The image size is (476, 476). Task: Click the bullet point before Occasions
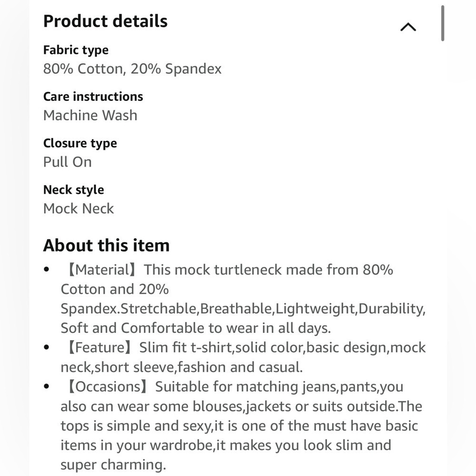(x=47, y=386)
